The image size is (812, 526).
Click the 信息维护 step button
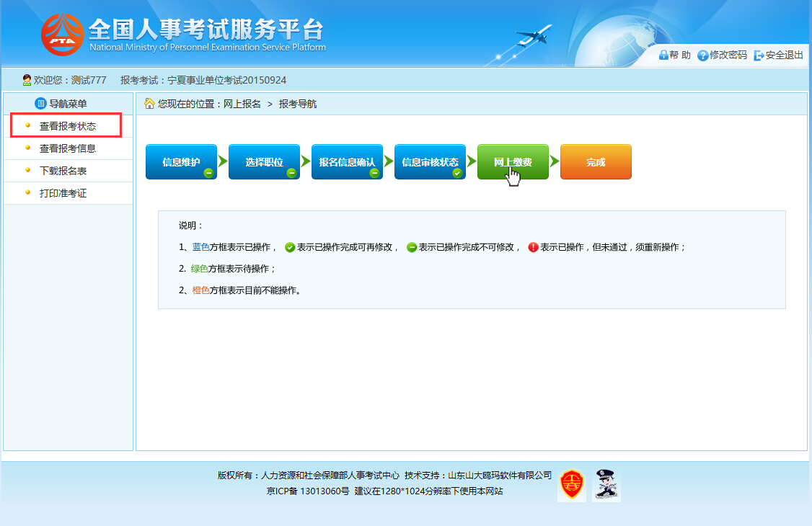[181, 162]
